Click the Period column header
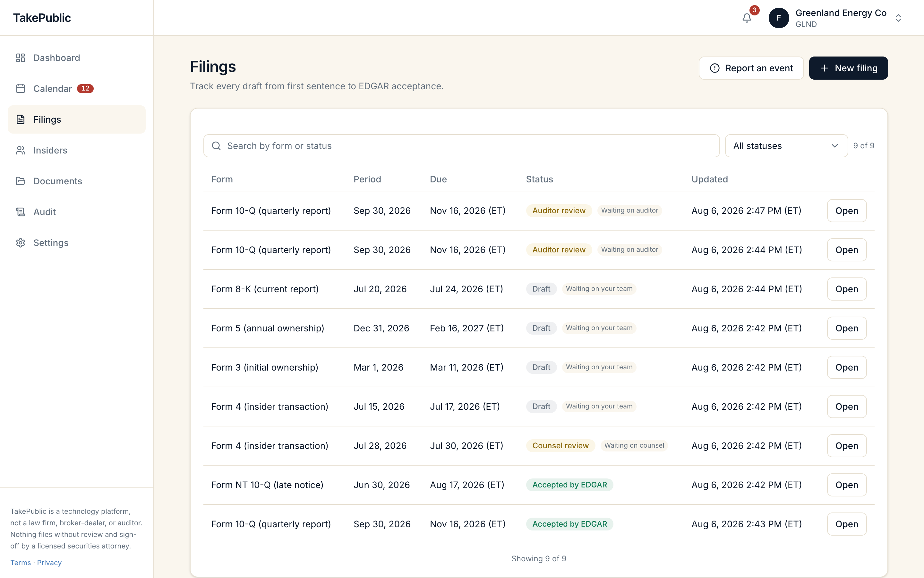The height and width of the screenshot is (578, 924). coord(367,179)
